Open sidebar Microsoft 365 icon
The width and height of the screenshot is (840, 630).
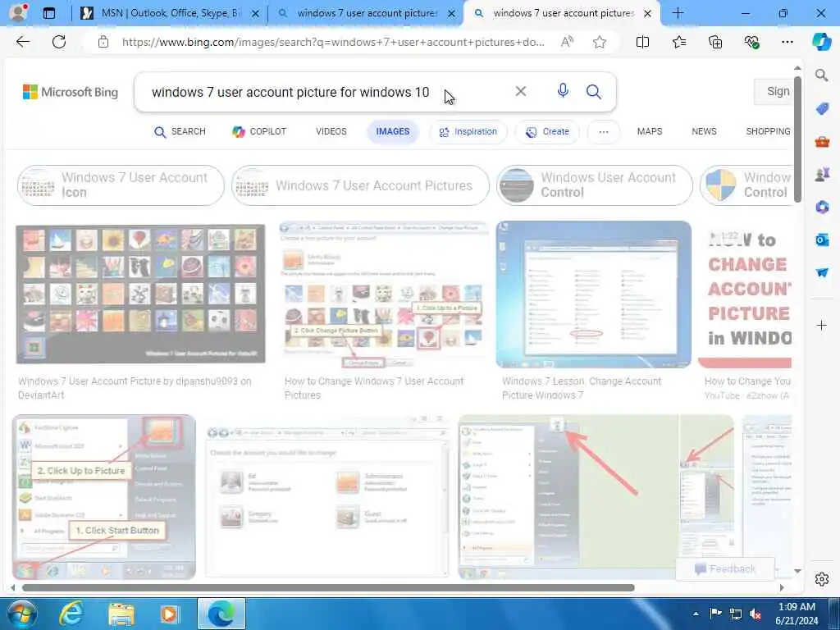click(x=822, y=207)
